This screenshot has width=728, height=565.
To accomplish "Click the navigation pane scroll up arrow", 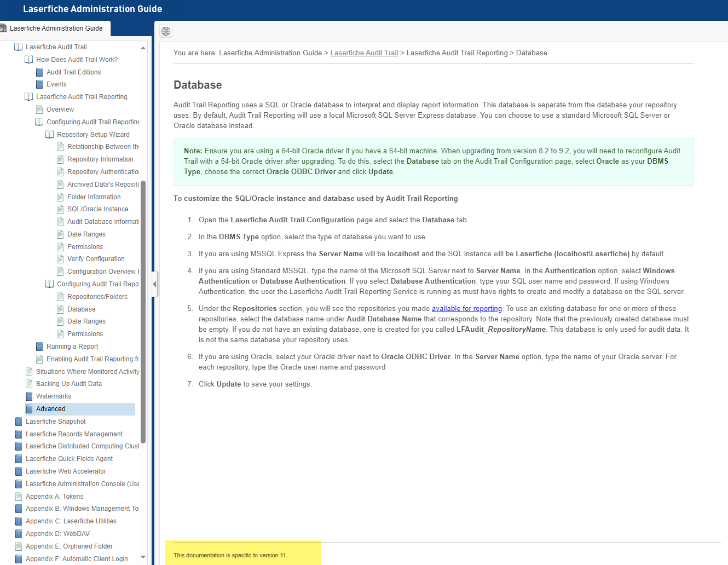I will click(x=143, y=48).
